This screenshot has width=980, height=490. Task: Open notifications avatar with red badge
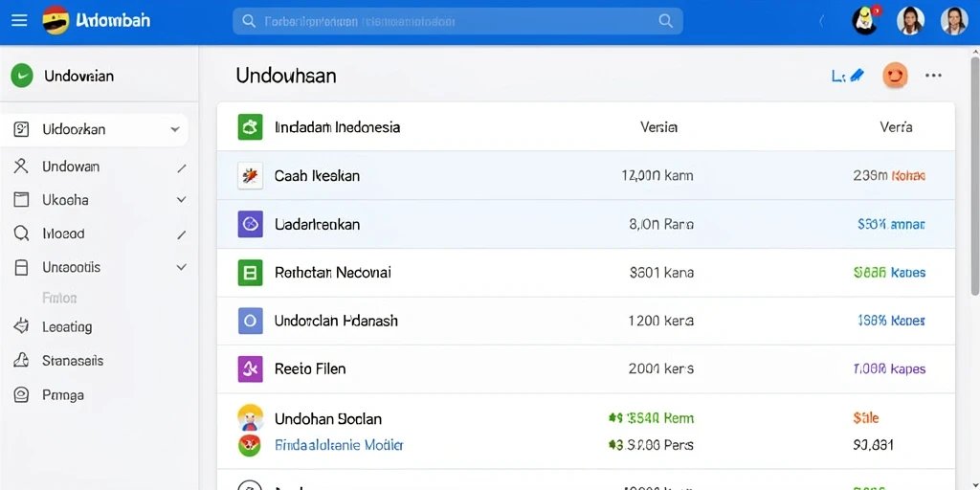[866, 21]
